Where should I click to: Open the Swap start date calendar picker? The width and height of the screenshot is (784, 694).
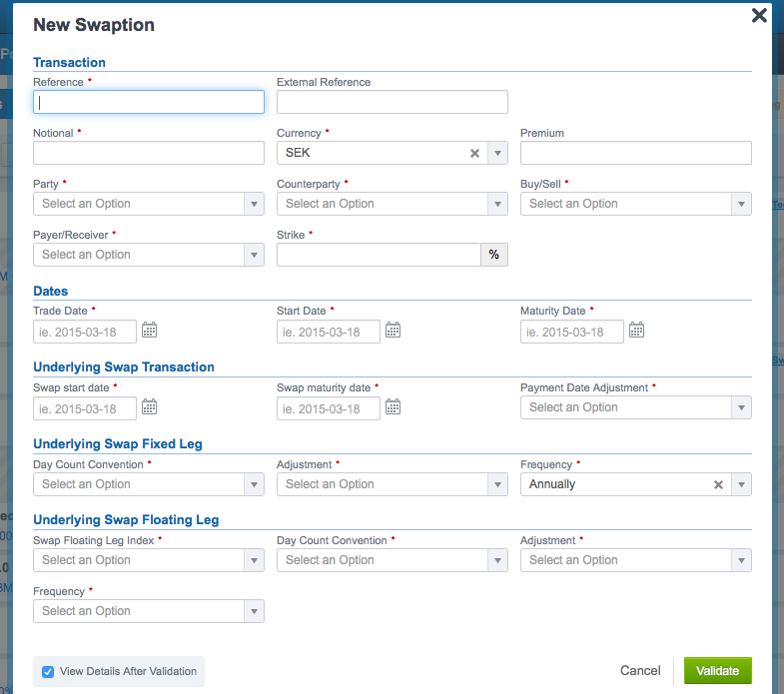150,407
